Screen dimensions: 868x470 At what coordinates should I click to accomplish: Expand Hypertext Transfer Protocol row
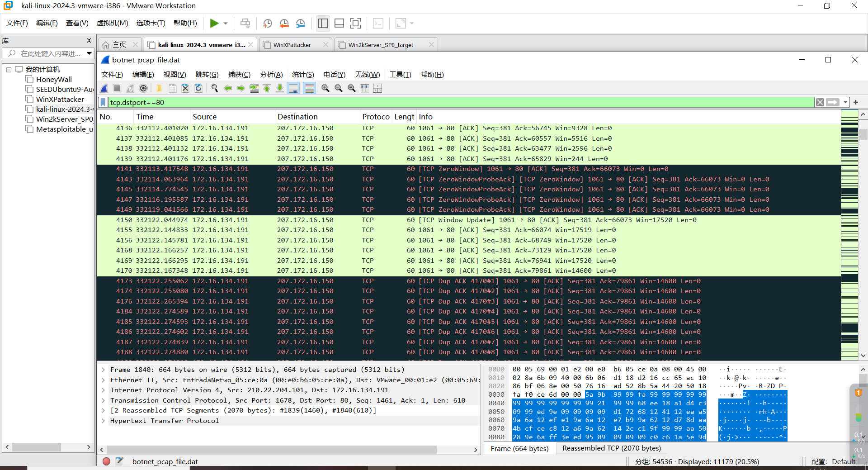(103, 421)
